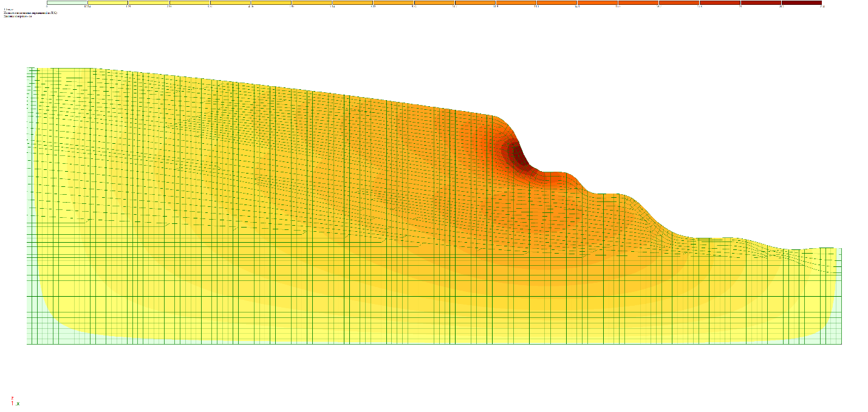Click the pale green first legend swatch
The height and width of the screenshot is (412, 868).
click(x=67, y=2)
